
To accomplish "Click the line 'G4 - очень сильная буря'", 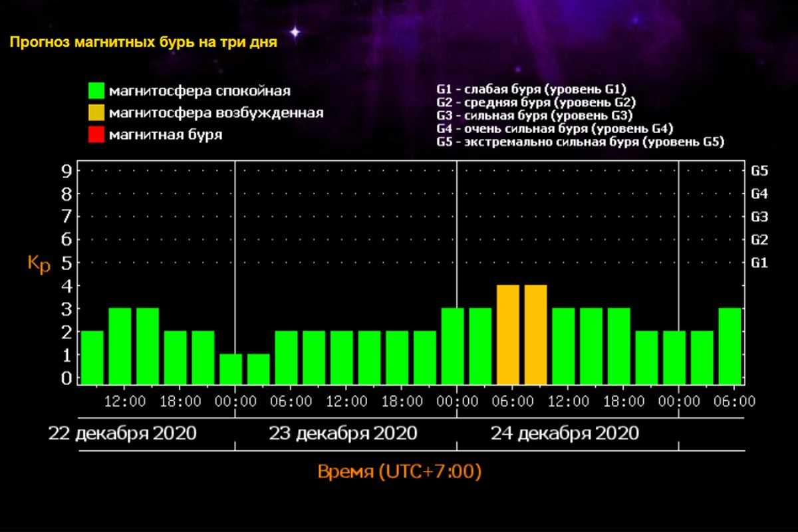I will pyautogui.click(x=555, y=129).
